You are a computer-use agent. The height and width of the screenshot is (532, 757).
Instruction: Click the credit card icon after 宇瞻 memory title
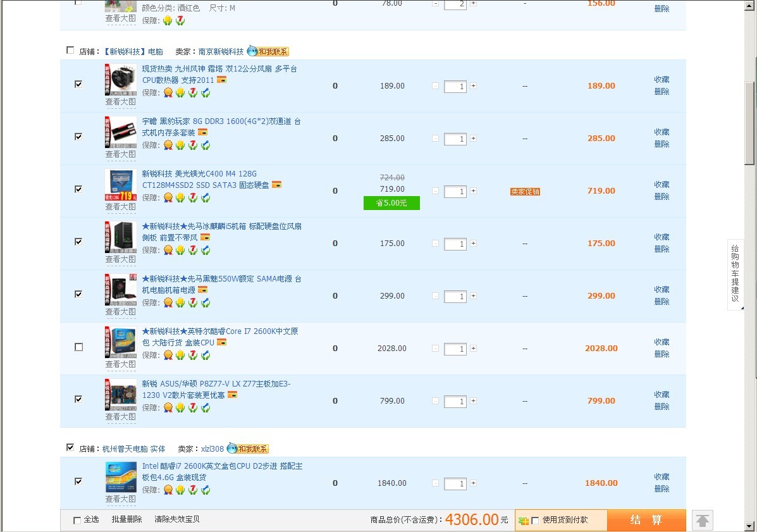(203, 132)
